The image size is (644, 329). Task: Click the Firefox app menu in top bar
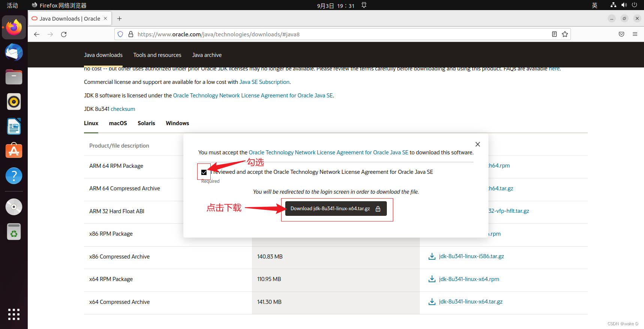(x=59, y=5)
